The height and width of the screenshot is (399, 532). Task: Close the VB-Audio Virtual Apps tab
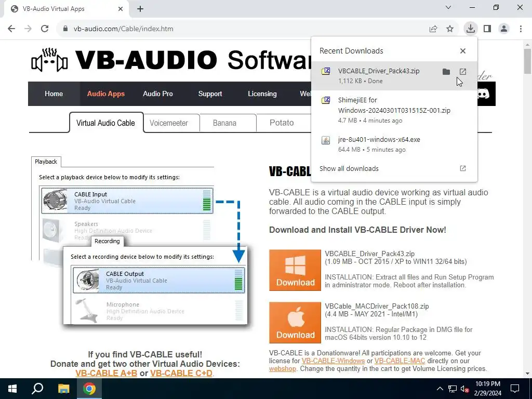121,9
